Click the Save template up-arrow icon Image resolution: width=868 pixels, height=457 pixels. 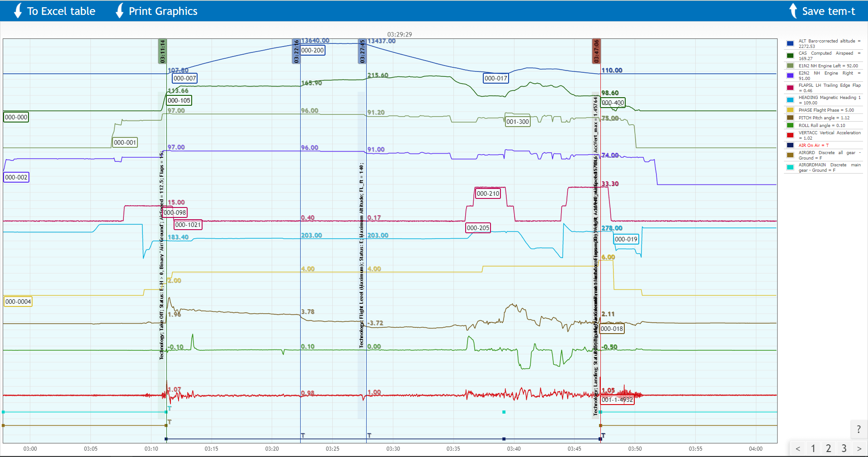pos(793,11)
